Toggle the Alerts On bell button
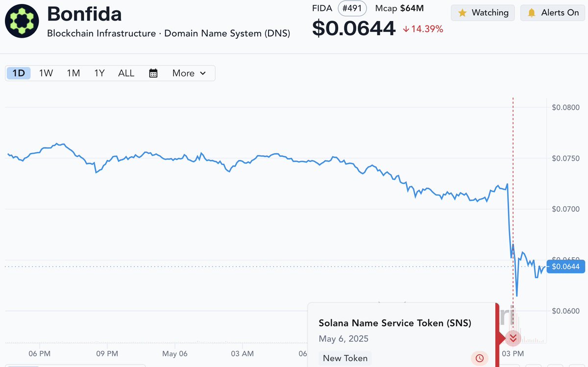588x367 pixels. coord(553,13)
